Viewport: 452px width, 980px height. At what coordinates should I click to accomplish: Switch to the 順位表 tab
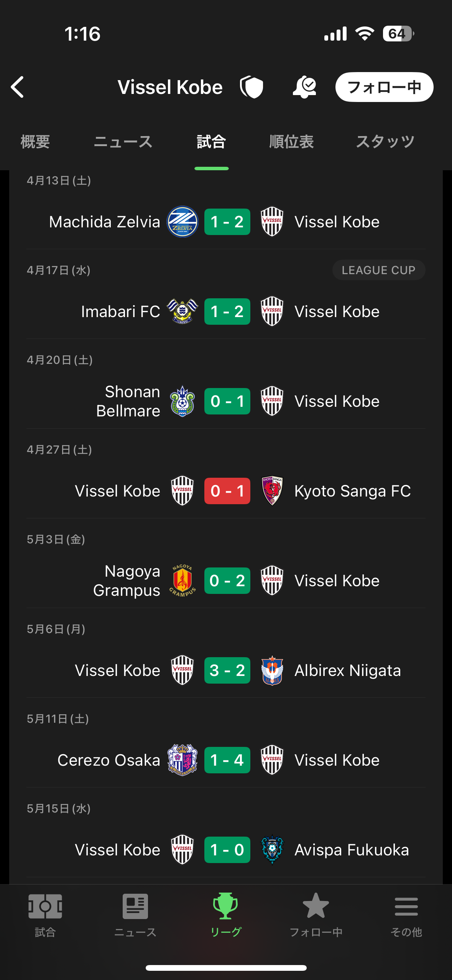291,142
